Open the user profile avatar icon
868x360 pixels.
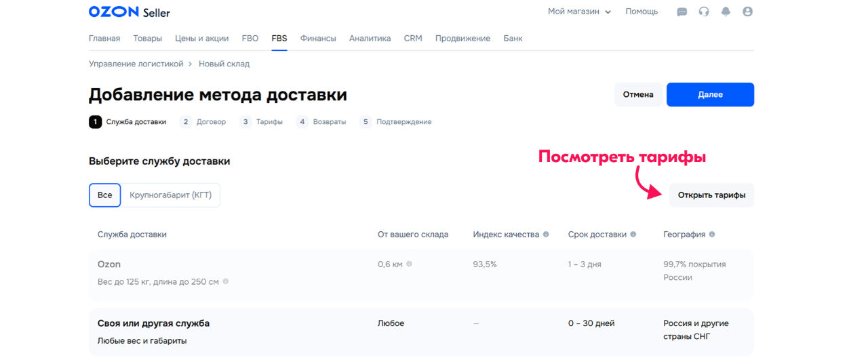coord(747,12)
